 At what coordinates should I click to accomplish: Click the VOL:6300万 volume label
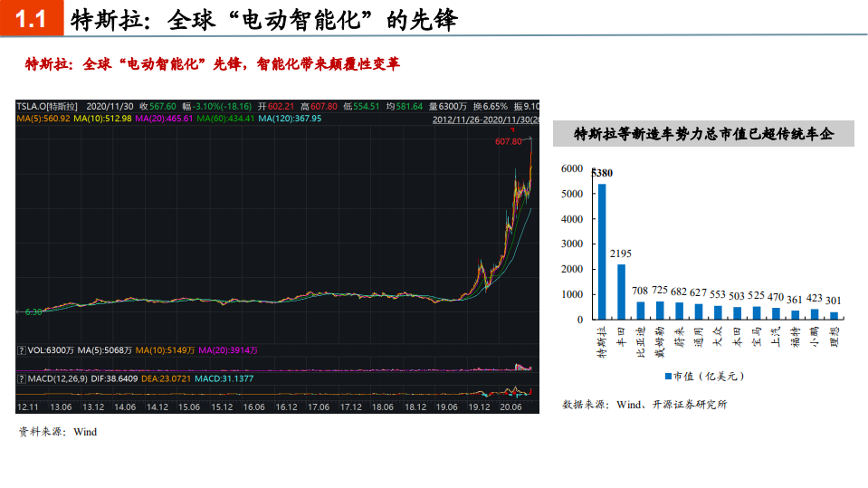click(51, 350)
